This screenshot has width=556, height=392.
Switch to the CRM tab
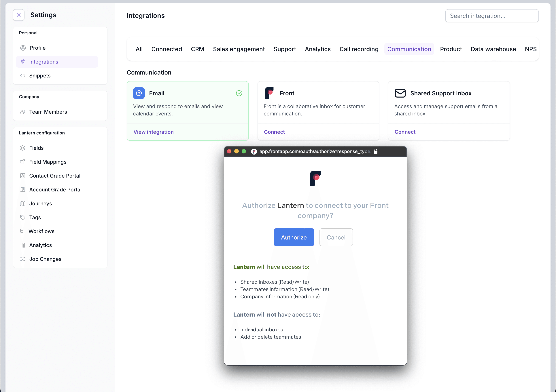197,49
